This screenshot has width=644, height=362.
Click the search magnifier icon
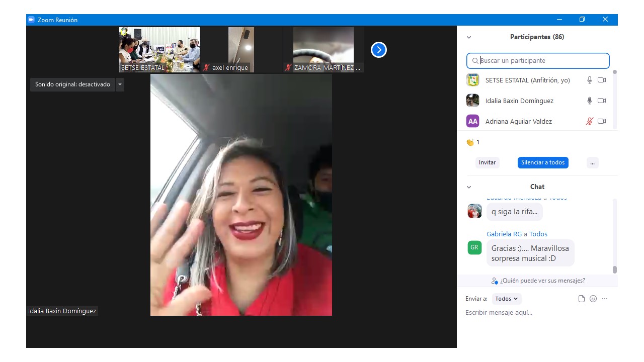point(475,61)
